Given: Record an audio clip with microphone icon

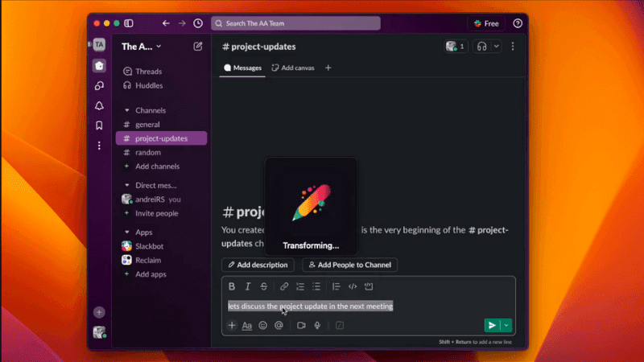Looking at the screenshot, I should point(317,326).
